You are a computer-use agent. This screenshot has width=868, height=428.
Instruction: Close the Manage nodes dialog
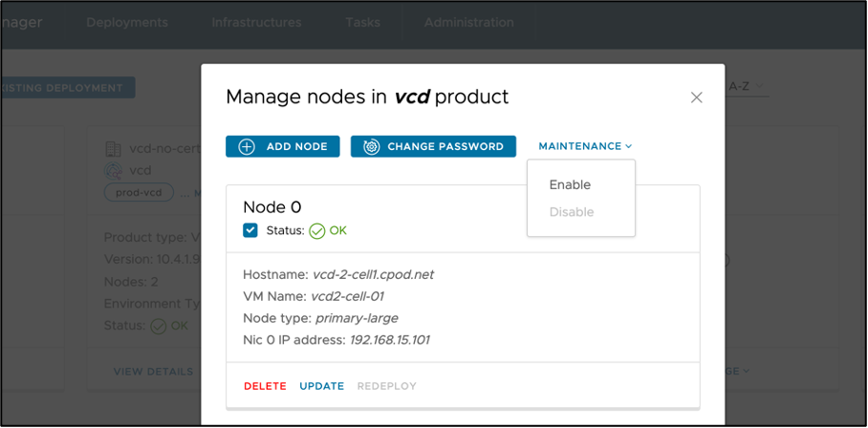(x=697, y=97)
